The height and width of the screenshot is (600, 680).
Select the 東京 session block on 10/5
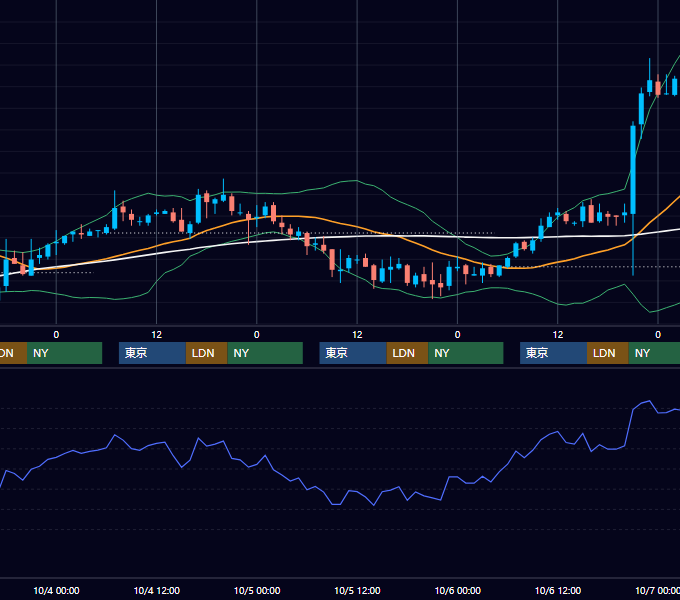click(x=353, y=353)
